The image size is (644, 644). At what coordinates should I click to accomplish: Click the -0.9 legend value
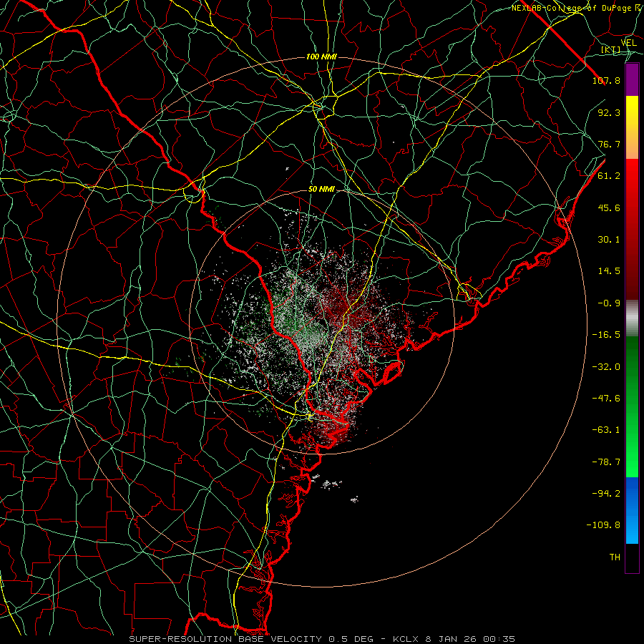click(x=609, y=303)
